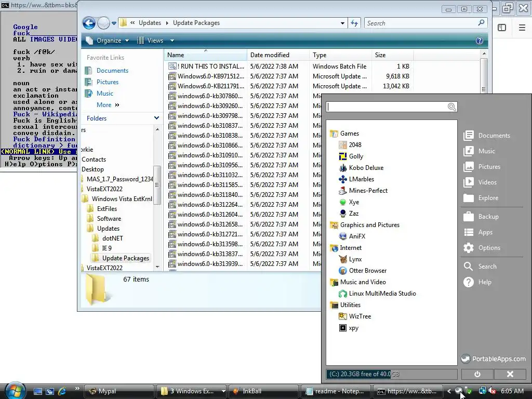Sort files by Name column

click(206, 55)
